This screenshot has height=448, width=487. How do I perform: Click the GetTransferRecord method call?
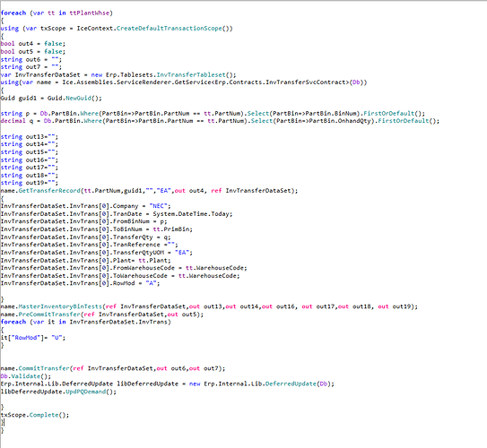[x=49, y=191]
